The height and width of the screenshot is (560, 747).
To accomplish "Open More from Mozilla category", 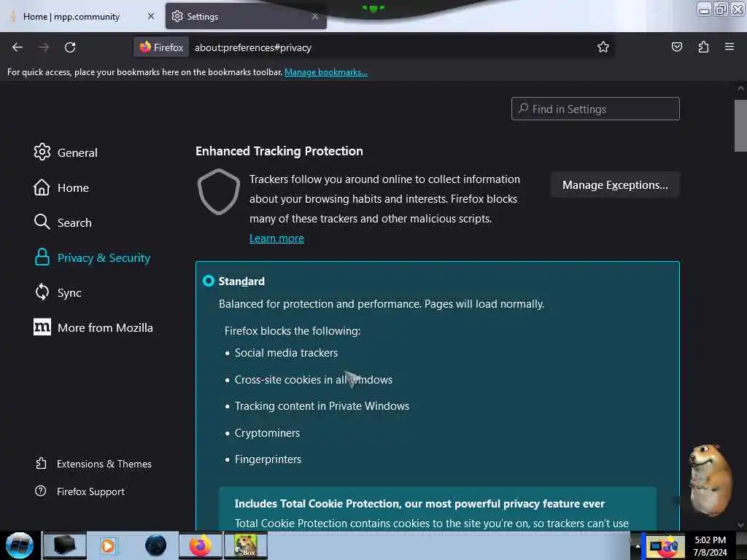I will coord(93,327).
